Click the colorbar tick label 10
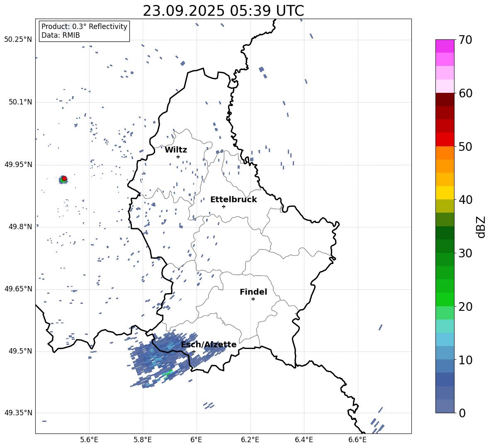The height and width of the screenshot is (448, 491). (465, 360)
